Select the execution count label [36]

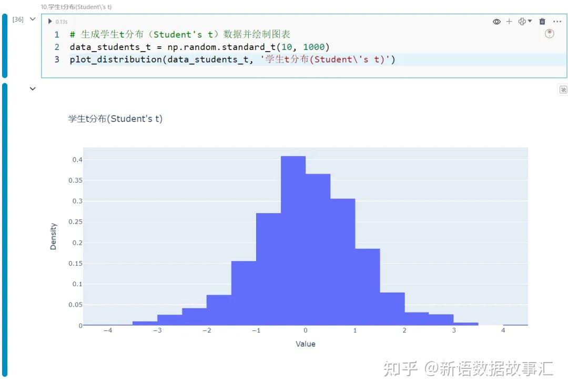tap(17, 19)
